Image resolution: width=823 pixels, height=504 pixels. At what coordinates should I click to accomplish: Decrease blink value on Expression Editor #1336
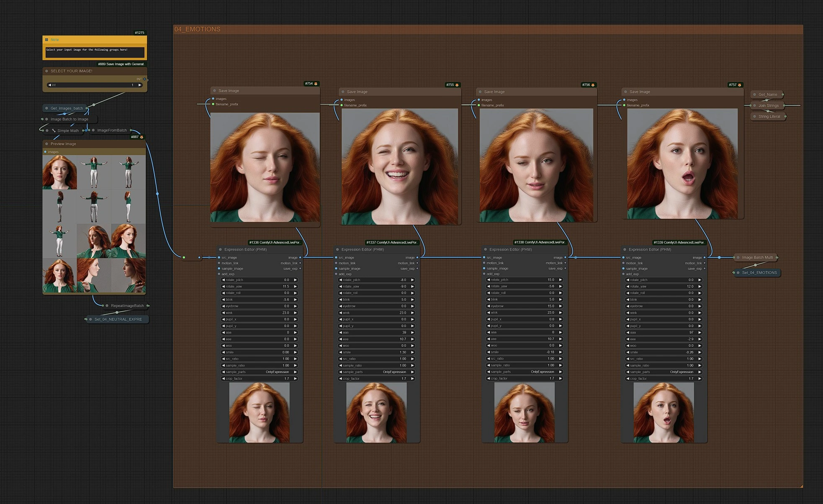[223, 299]
